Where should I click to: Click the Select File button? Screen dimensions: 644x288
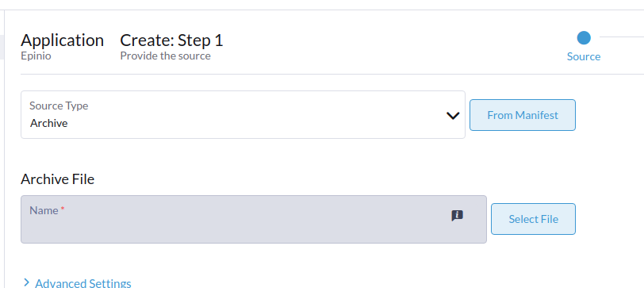(x=533, y=219)
